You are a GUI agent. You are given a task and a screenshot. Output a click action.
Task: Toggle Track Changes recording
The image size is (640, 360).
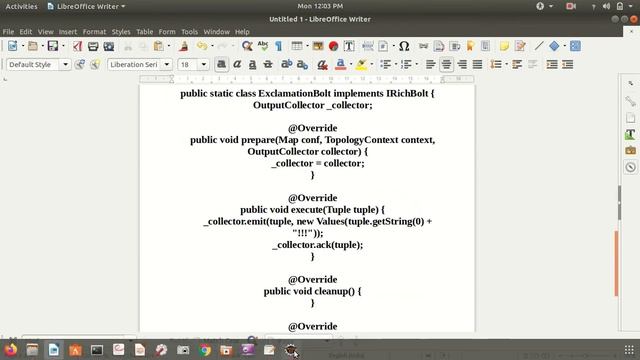pyautogui.click(x=520, y=46)
